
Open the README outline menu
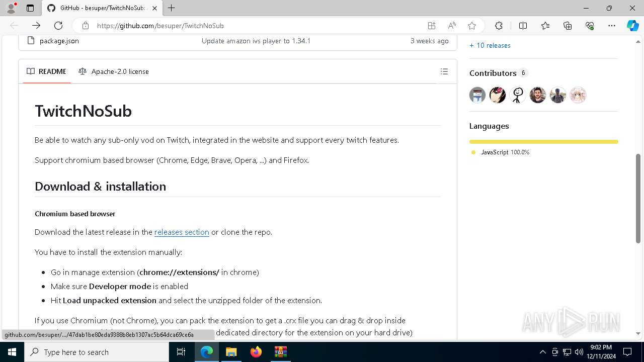point(444,71)
